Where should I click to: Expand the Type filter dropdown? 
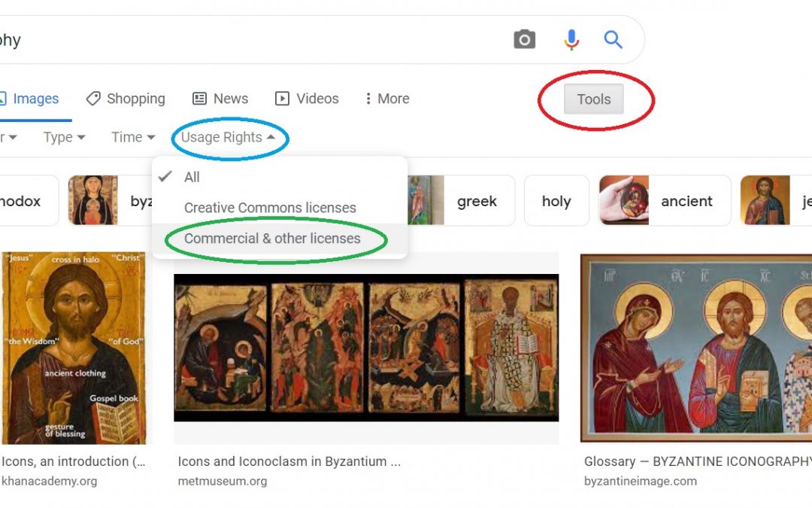(x=64, y=137)
